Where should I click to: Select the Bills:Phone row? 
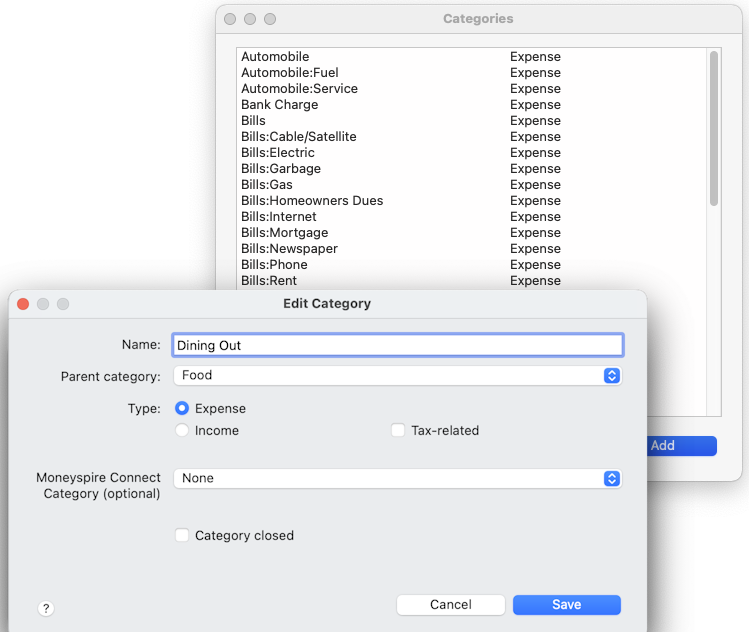tap(471, 265)
